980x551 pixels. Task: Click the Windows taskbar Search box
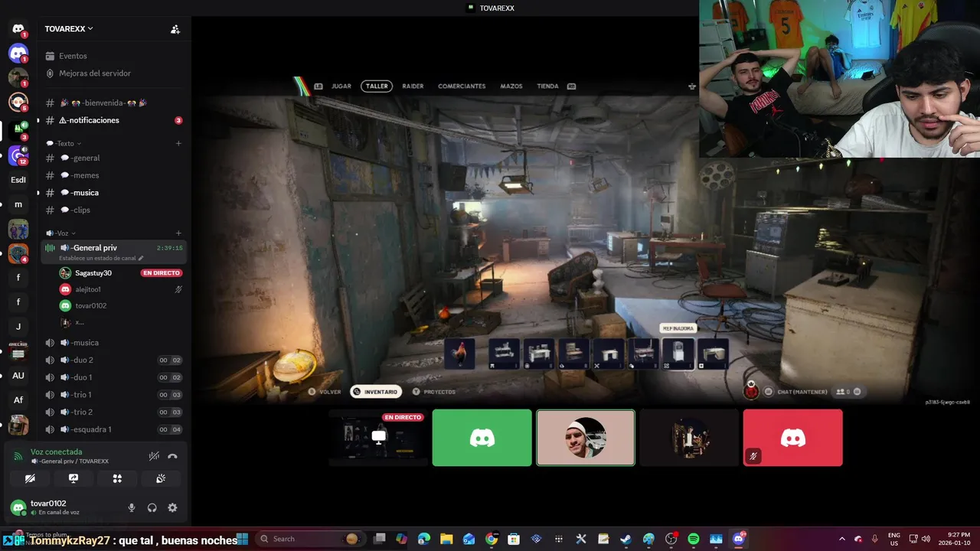point(309,539)
